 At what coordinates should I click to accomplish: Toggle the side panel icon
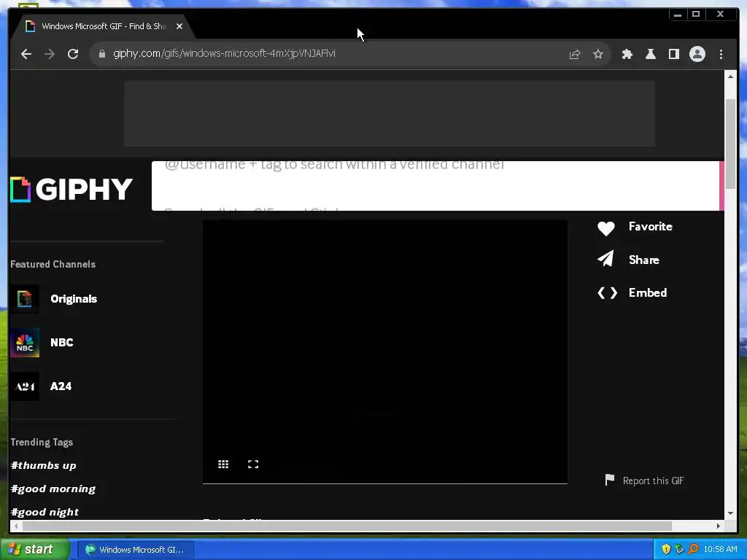(x=673, y=54)
